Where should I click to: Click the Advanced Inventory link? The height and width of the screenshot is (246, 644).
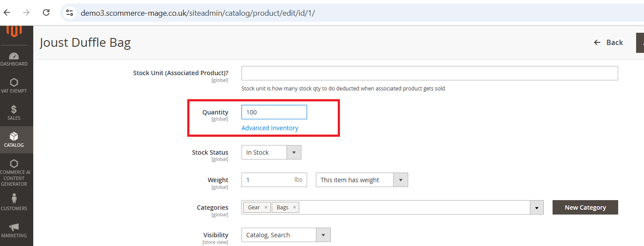pyautogui.click(x=269, y=128)
